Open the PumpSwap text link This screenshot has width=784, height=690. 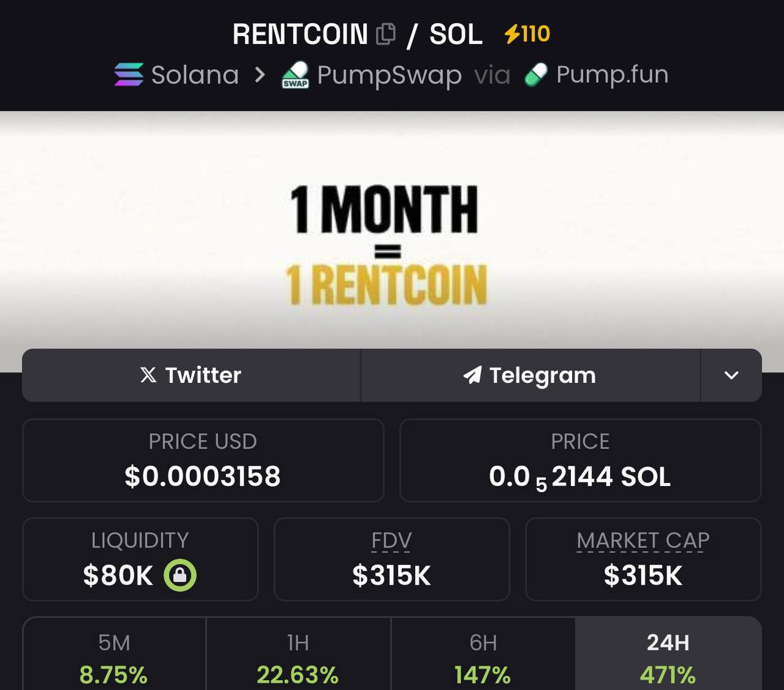point(390,75)
